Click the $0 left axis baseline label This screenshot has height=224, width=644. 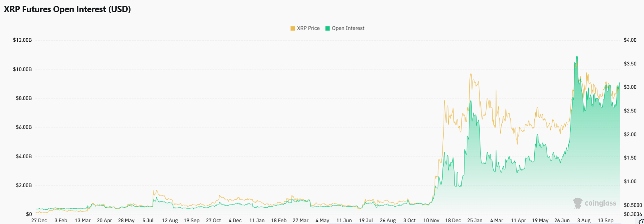[29, 214]
